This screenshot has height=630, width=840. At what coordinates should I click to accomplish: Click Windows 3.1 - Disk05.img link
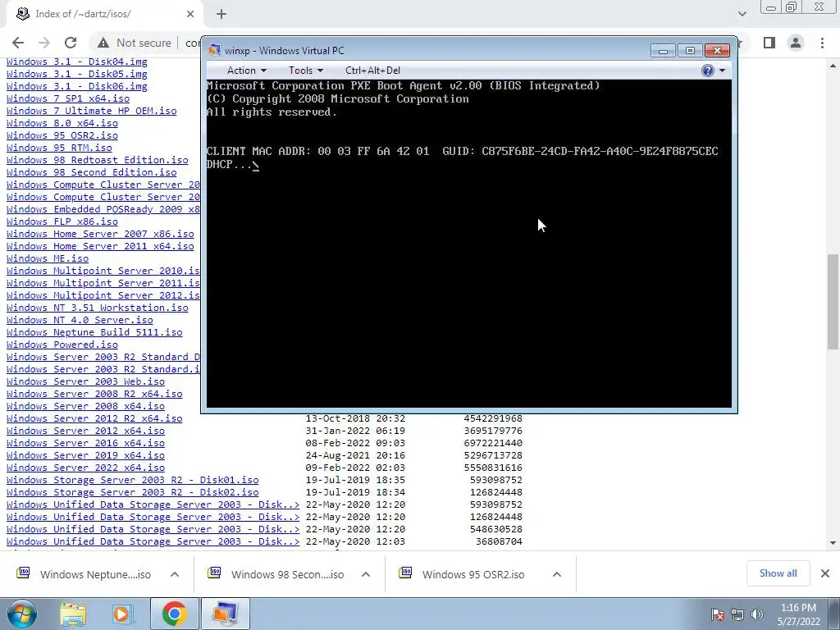(76, 74)
